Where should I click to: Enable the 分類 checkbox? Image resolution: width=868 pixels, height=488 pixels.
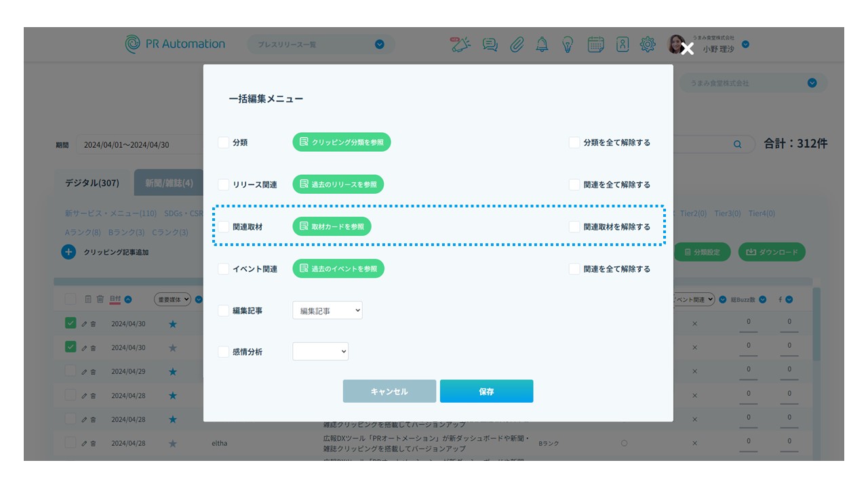(x=223, y=143)
